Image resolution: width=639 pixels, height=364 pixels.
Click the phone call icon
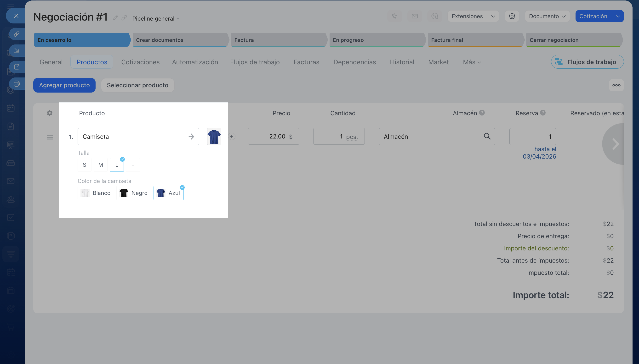point(394,16)
